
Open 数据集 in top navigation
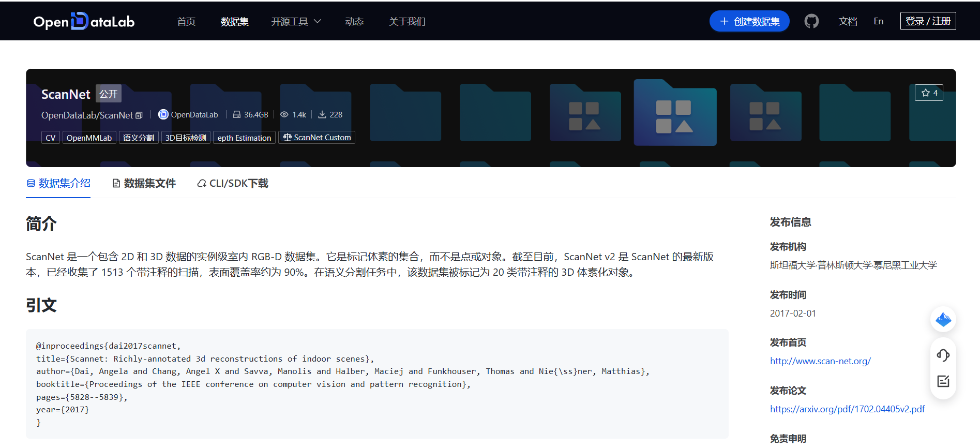pos(235,21)
